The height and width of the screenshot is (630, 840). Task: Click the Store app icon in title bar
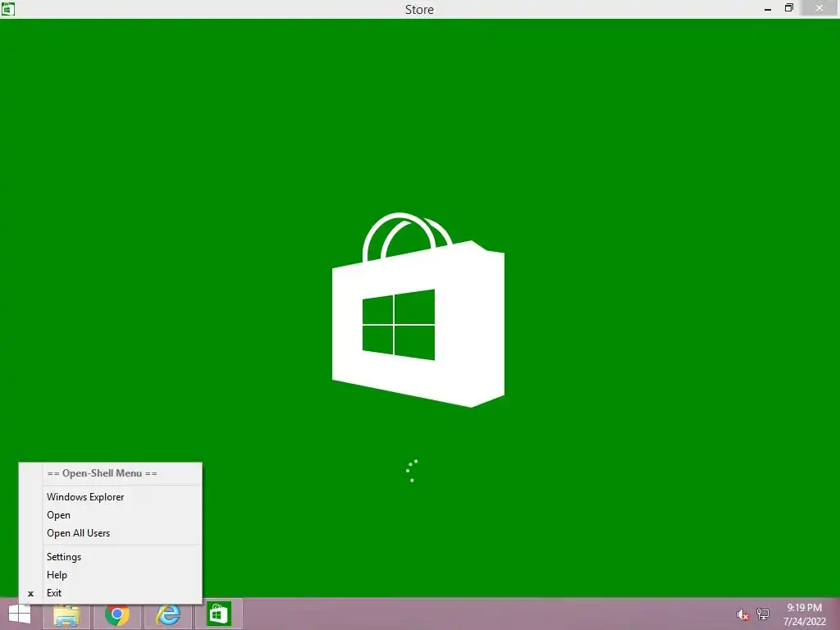click(x=8, y=8)
